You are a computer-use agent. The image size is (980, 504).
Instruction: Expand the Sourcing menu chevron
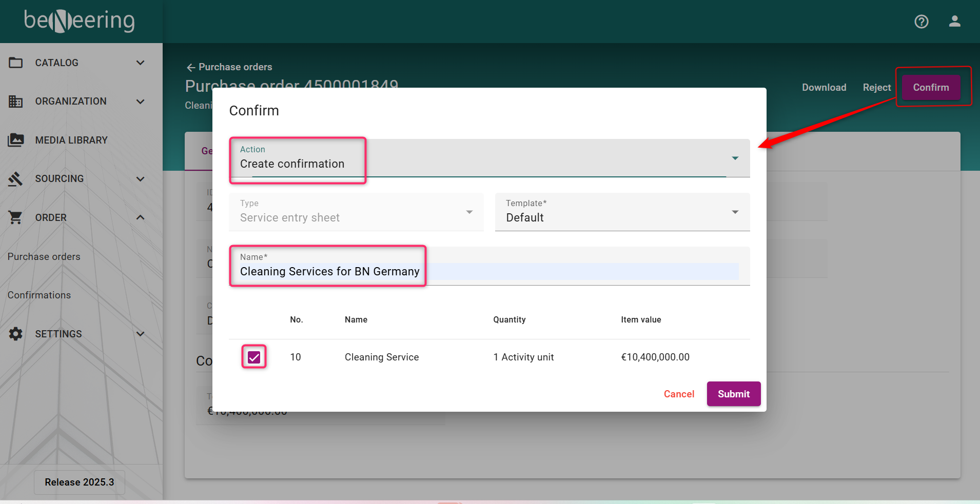click(x=140, y=179)
